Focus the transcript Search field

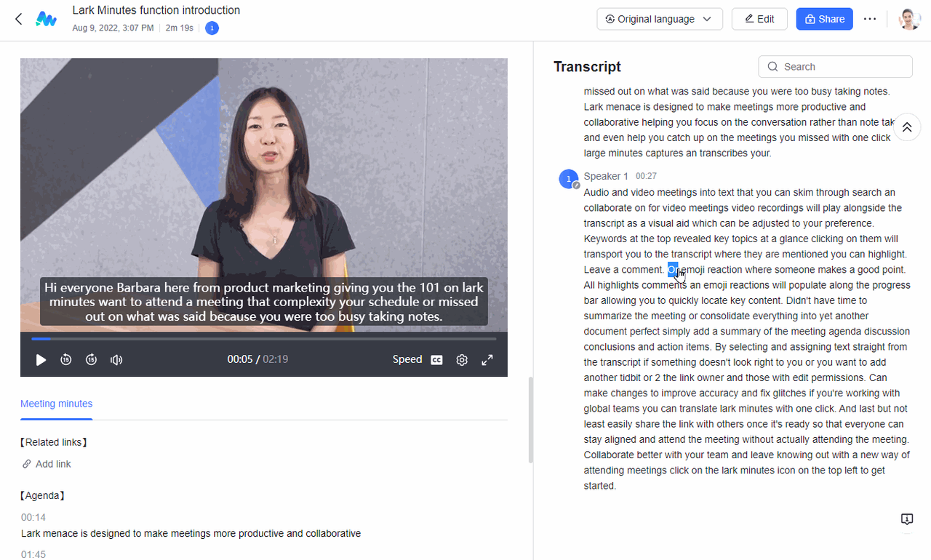tap(835, 67)
